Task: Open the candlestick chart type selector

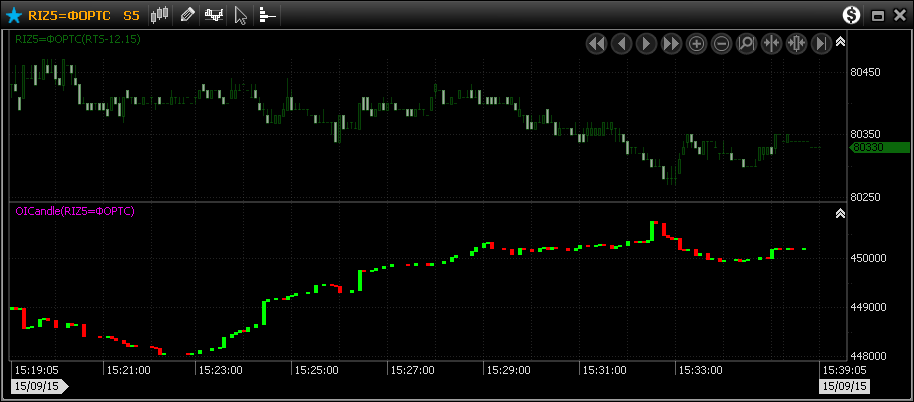Action: (x=160, y=15)
